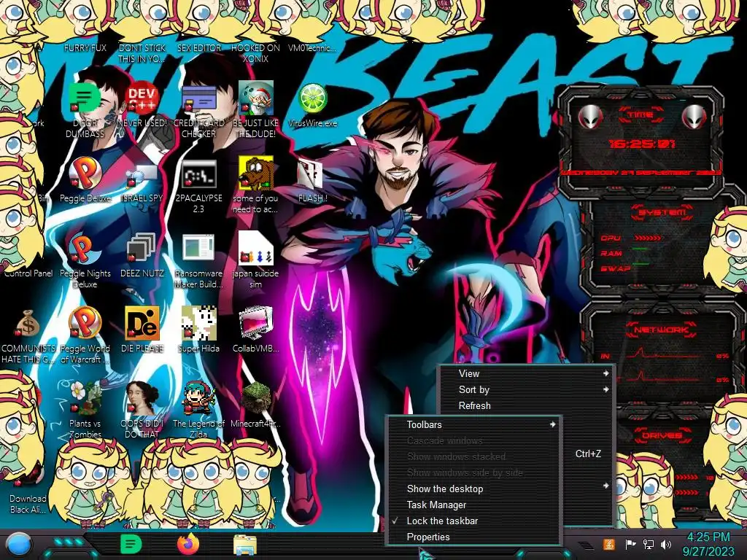Click the RAM usage meter line
Screen dimensions: 747x560
tap(640, 249)
